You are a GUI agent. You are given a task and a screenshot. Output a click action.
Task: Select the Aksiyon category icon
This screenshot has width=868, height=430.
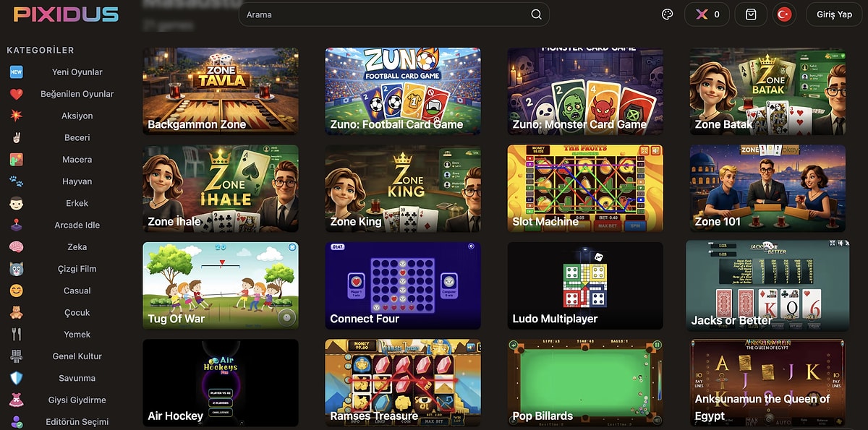[x=16, y=116]
